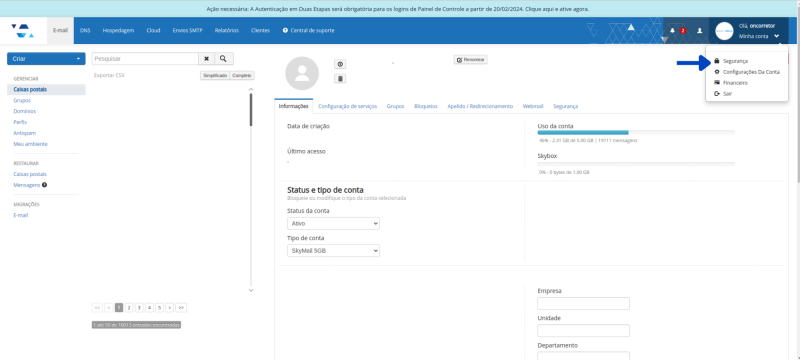The height and width of the screenshot is (360, 800).
Task: Open Envios SMTP navigation item
Action: click(188, 31)
